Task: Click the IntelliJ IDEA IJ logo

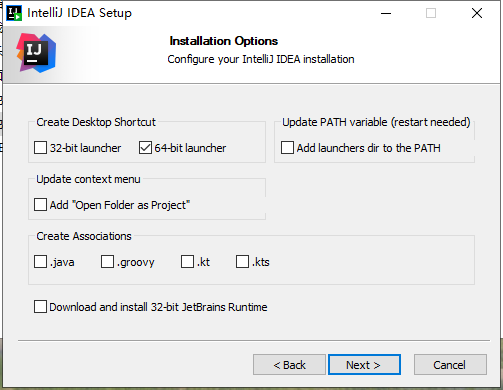Action: click(x=36, y=53)
